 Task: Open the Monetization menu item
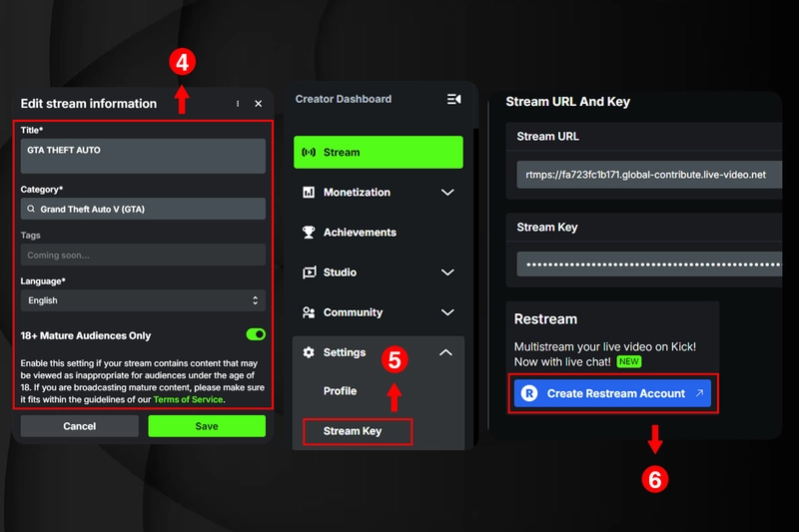[379, 193]
